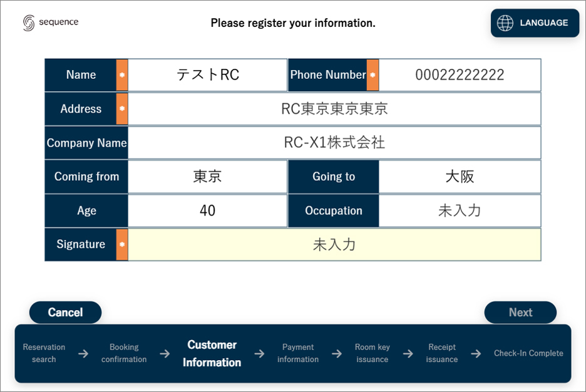Open the LANGUAGE selector

point(535,23)
